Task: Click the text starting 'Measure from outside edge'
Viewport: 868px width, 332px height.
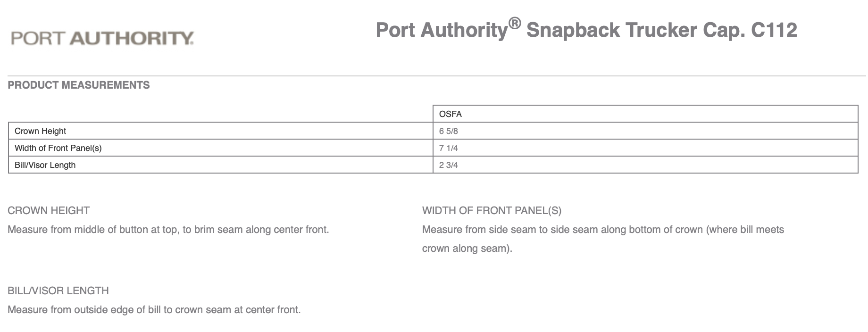Action: pyautogui.click(x=154, y=310)
